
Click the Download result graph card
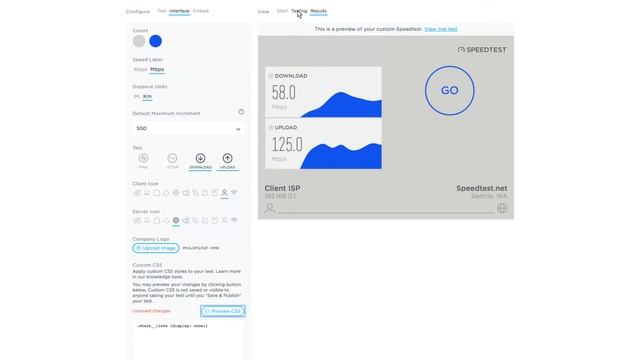coord(324,92)
